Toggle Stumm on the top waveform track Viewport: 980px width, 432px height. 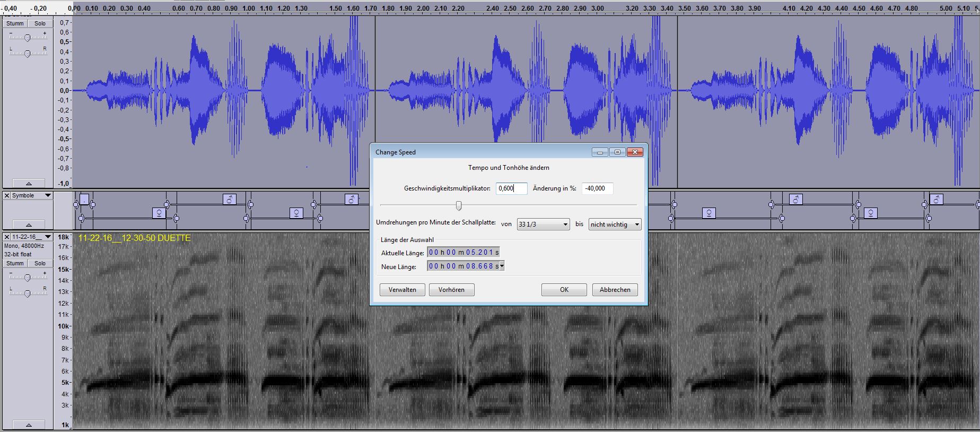click(x=15, y=23)
